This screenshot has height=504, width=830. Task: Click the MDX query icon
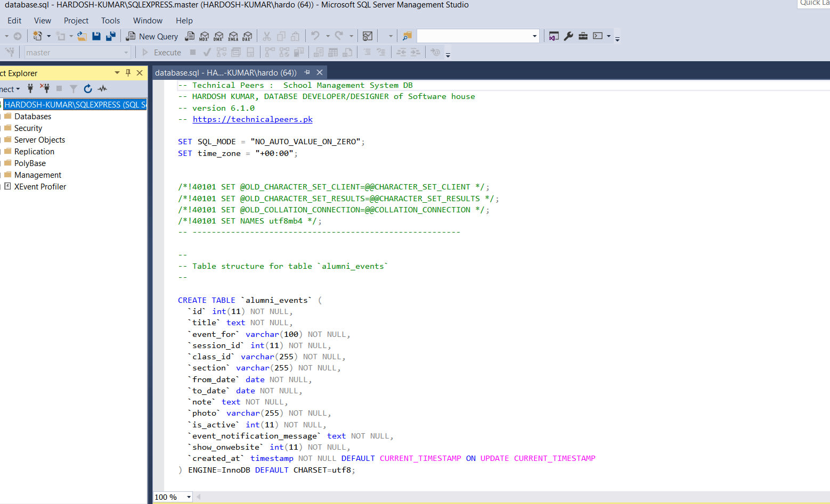tap(204, 36)
